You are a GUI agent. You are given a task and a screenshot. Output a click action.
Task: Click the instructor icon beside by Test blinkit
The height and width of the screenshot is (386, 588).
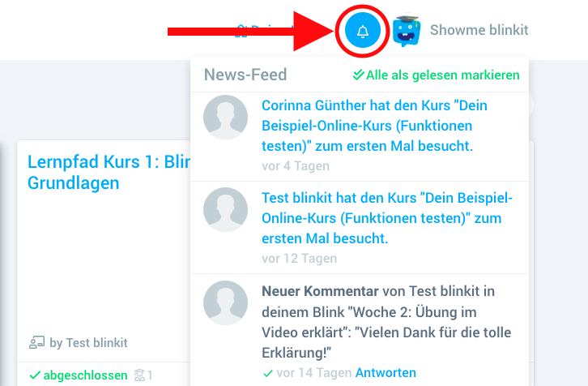pyautogui.click(x=36, y=342)
